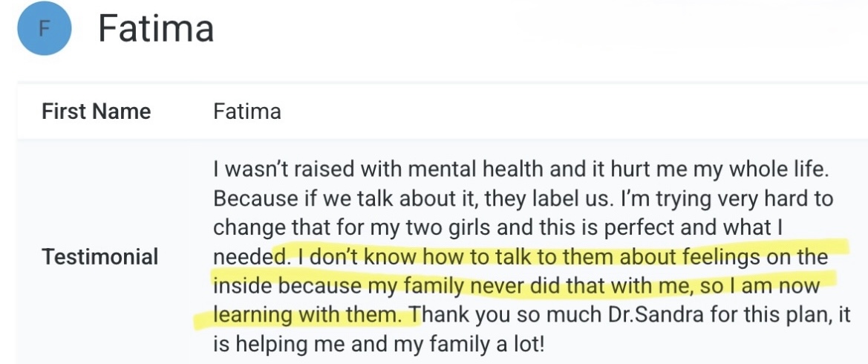The height and width of the screenshot is (364, 868).
Task: Select the Testimonial field label
Action: 99,257
